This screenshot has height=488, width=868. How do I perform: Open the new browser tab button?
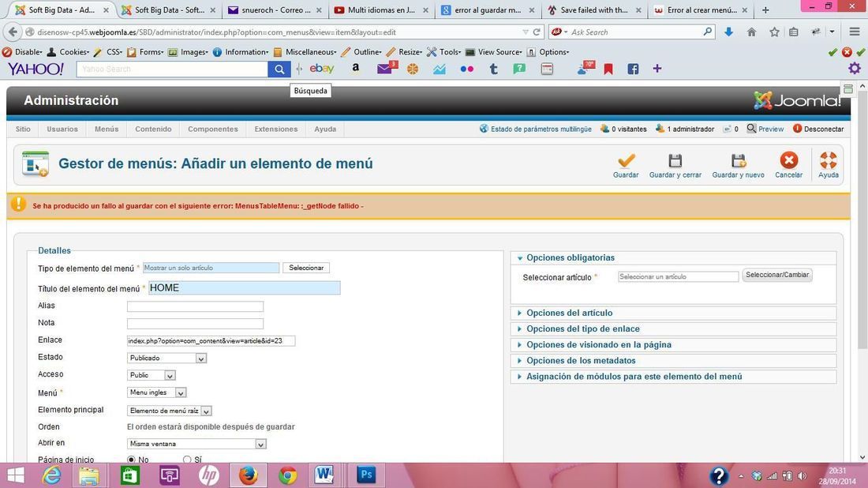pyautogui.click(x=765, y=10)
